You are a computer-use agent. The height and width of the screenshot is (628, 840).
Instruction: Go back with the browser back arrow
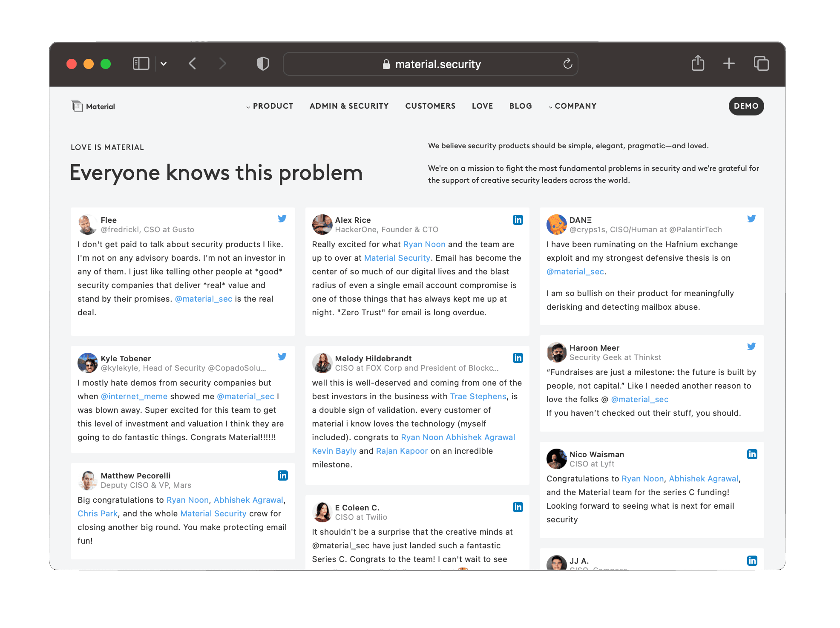193,64
